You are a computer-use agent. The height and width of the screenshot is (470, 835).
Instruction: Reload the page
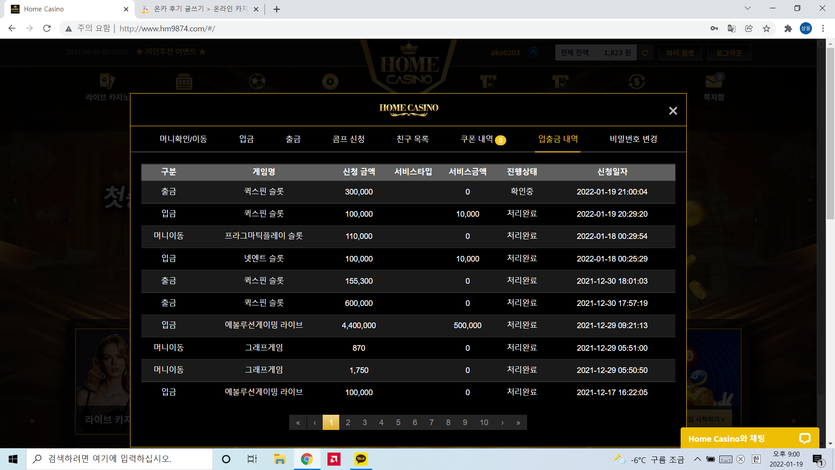(47, 28)
